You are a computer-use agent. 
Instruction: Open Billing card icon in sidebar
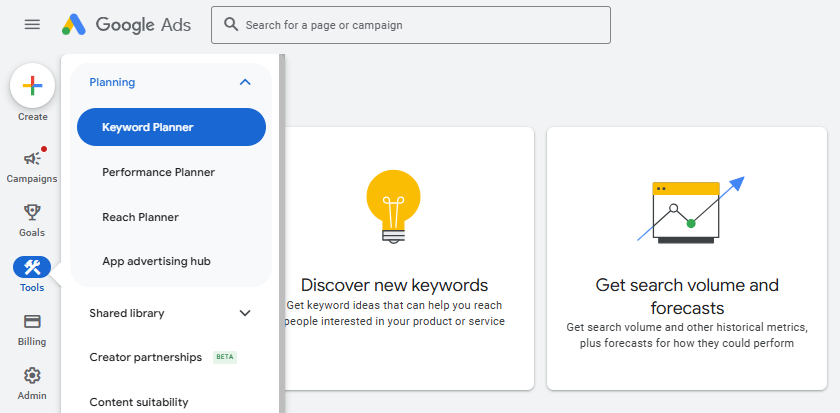click(x=32, y=321)
